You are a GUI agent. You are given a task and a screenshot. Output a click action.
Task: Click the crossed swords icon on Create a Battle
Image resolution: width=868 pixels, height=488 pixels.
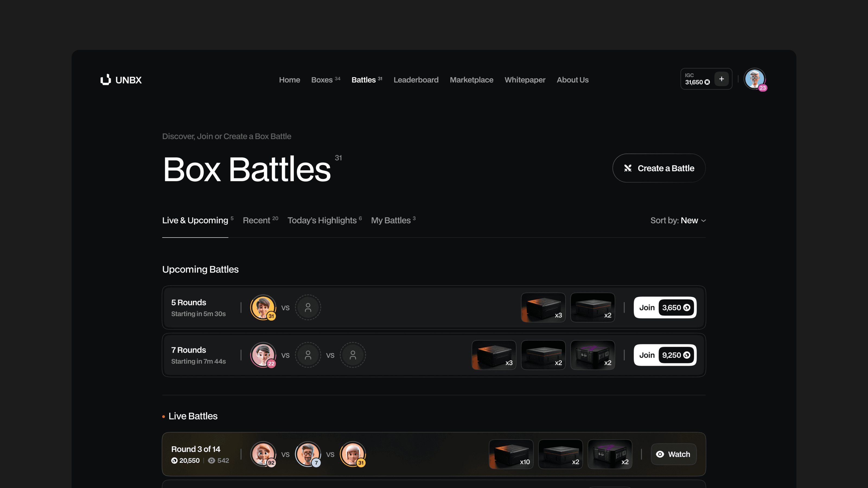[628, 168]
